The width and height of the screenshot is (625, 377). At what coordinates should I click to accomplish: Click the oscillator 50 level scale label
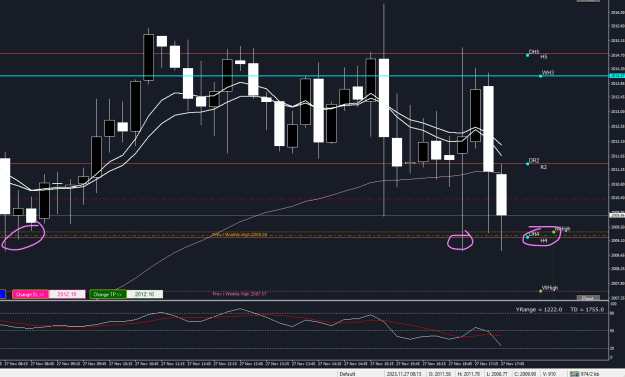coord(613,331)
